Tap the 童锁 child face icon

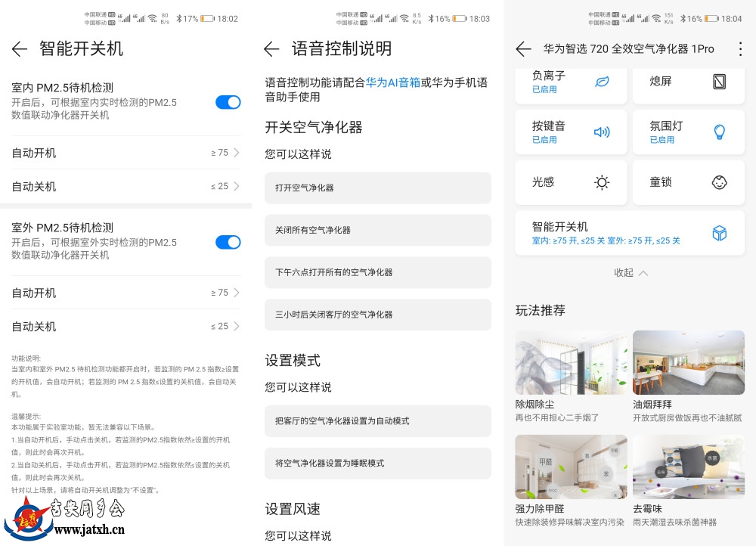720,182
